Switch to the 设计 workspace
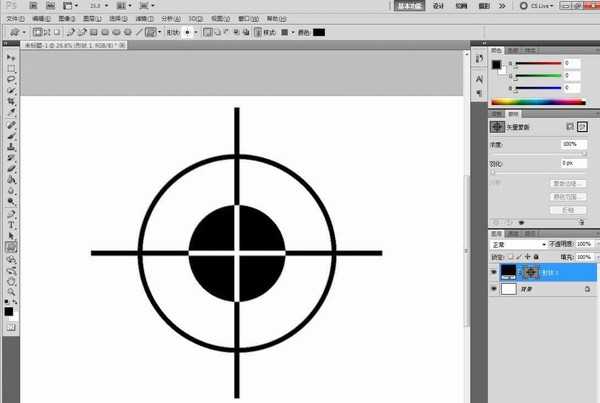The height and width of the screenshot is (403, 600). 437,5
